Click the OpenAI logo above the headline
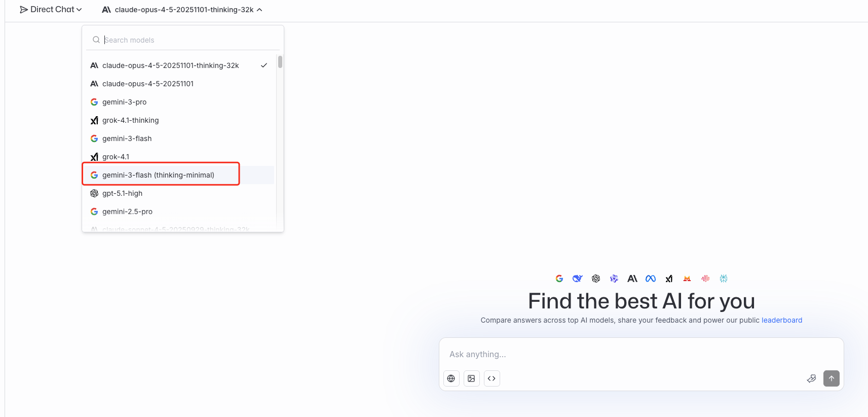The height and width of the screenshot is (417, 868). click(x=596, y=279)
